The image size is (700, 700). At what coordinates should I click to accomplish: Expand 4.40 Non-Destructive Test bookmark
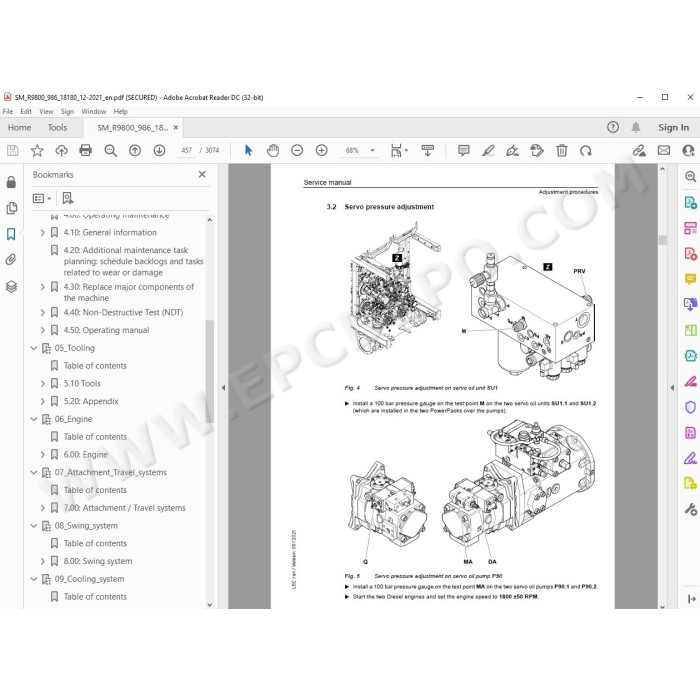pos(42,312)
